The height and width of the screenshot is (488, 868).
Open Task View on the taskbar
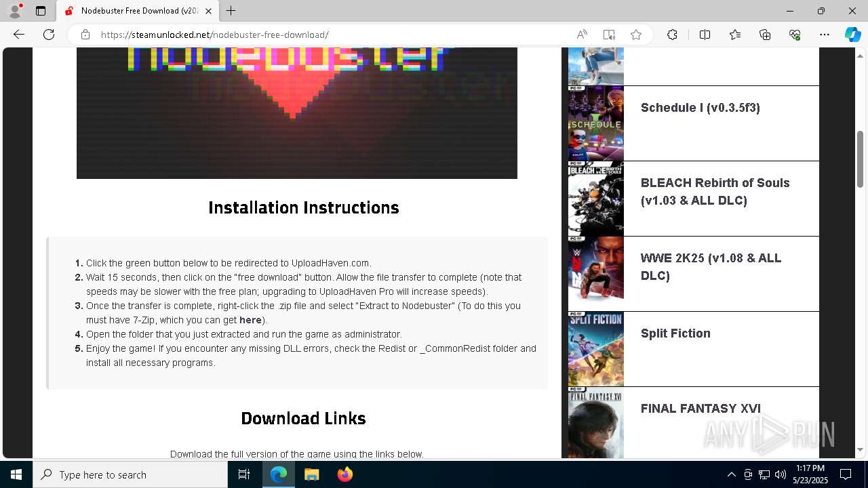point(244,474)
